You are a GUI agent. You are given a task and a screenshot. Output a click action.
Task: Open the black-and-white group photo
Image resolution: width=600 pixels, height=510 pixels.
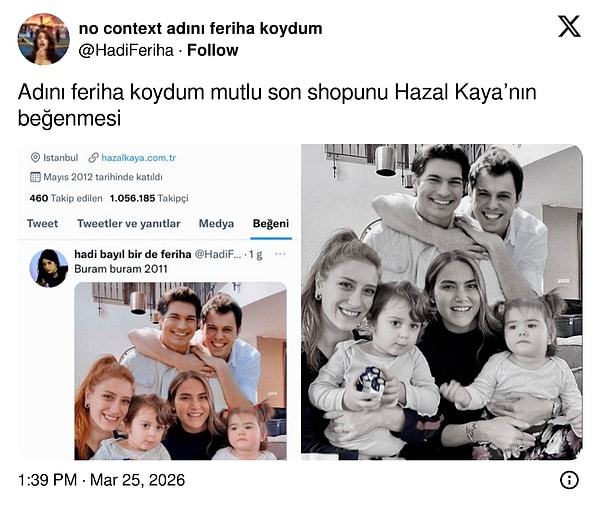tap(442, 302)
